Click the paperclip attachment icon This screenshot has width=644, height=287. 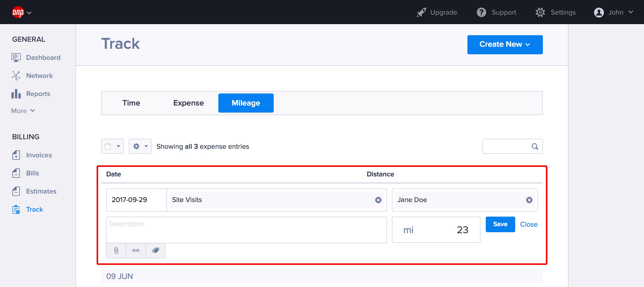[x=116, y=250]
